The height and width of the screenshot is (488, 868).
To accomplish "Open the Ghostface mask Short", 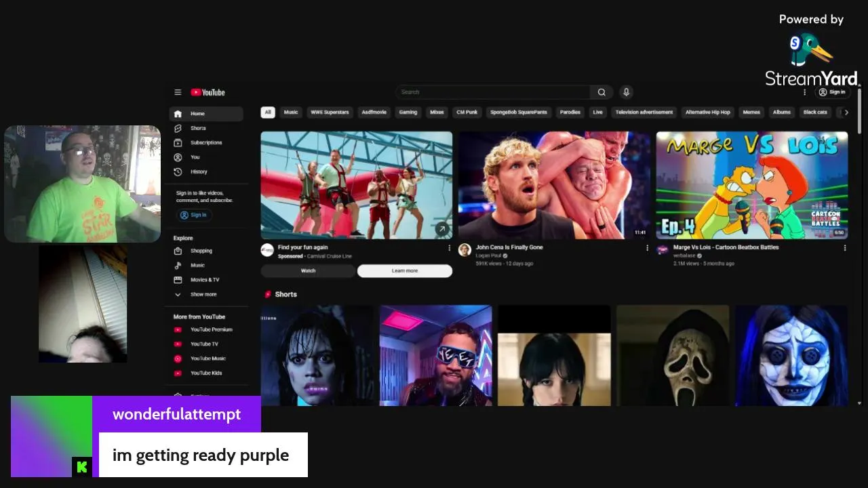I will click(x=673, y=356).
